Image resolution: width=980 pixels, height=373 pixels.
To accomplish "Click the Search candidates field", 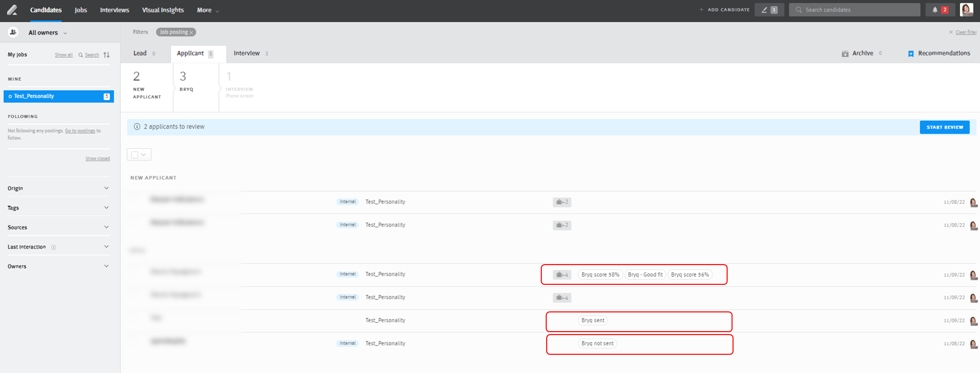I will [858, 10].
